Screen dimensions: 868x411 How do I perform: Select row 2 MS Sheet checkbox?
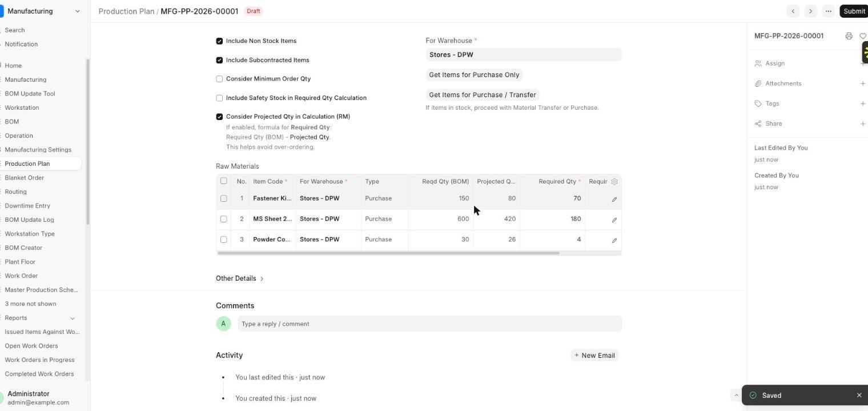[224, 219]
